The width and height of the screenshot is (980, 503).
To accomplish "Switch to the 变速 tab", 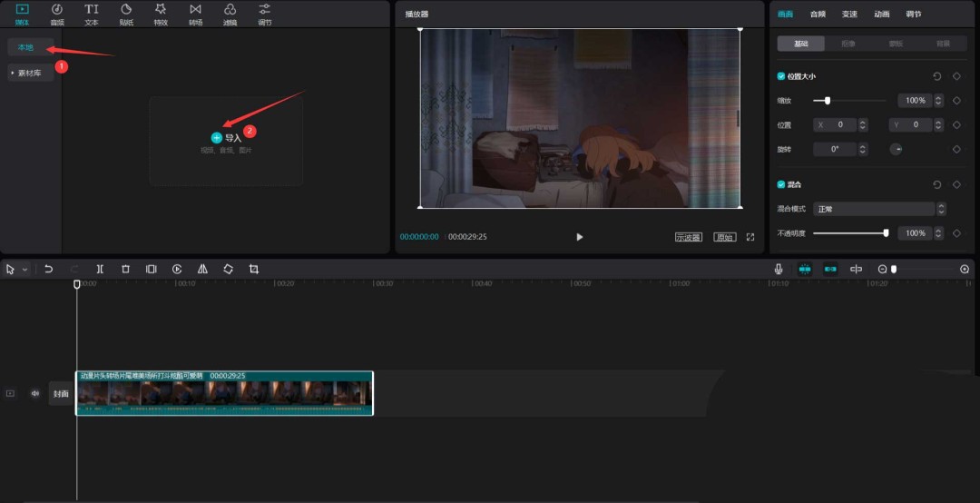I will coord(849,14).
